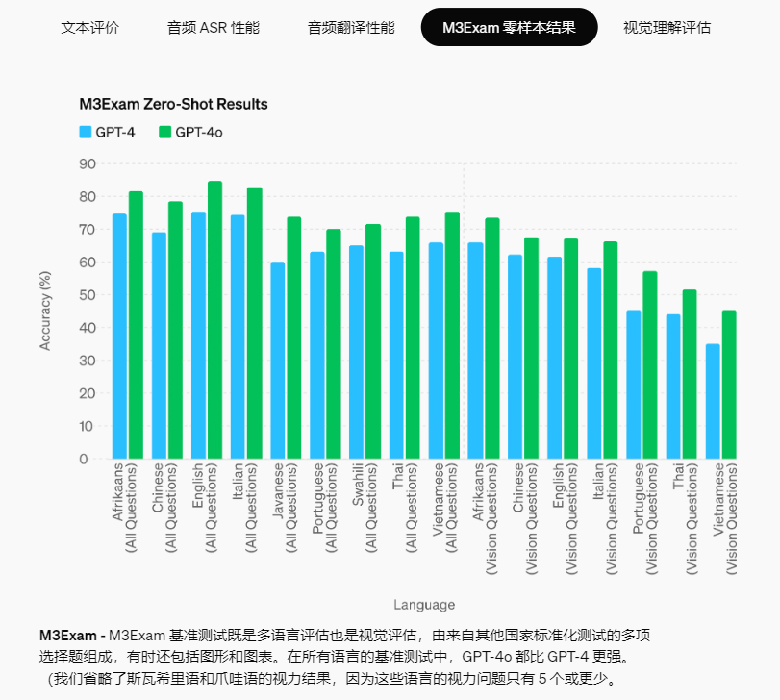Viewport: 780px width, 700px height.
Task: Click the GPT-4o bar for Italian (Vision Questions)
Action: coord(611,351)
